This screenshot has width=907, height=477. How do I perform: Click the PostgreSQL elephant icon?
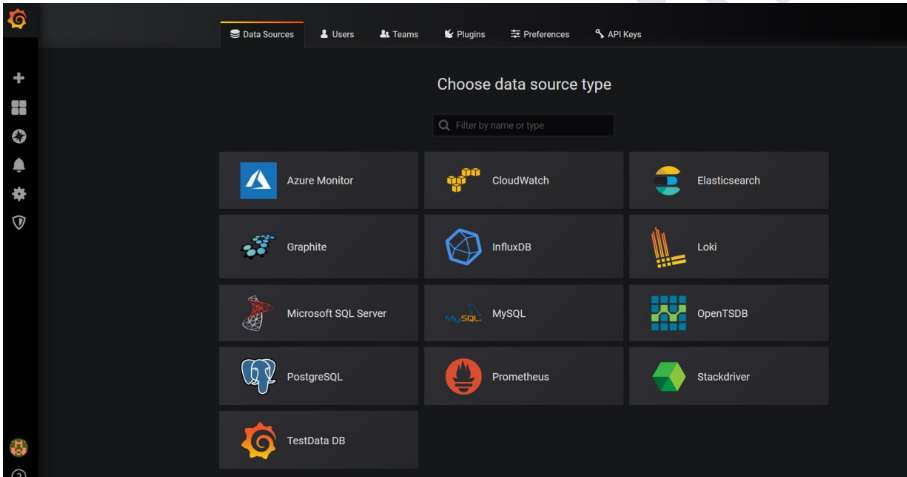click(258, 376)
